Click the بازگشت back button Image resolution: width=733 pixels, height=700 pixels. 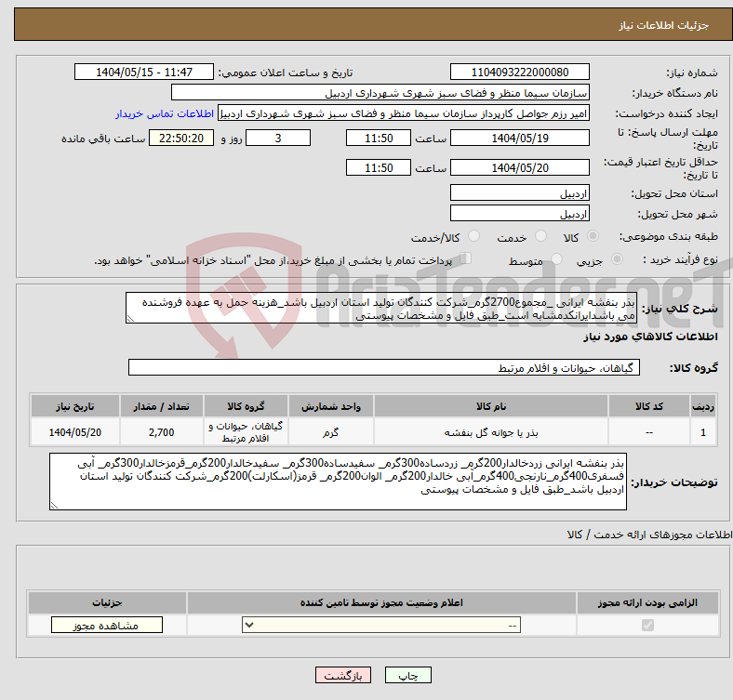pyautogui.click(x=343, y=675)
